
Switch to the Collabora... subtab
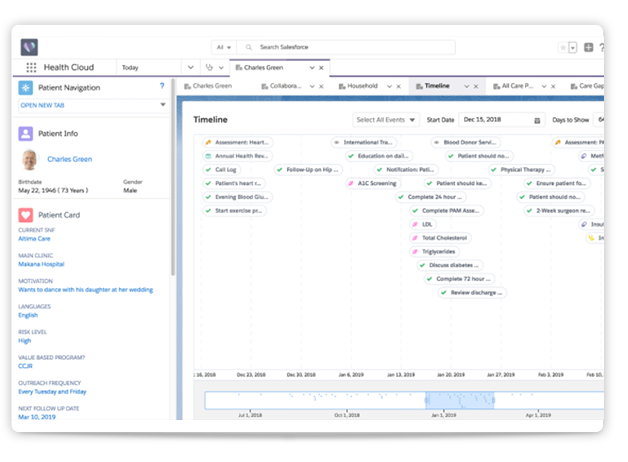281,86
